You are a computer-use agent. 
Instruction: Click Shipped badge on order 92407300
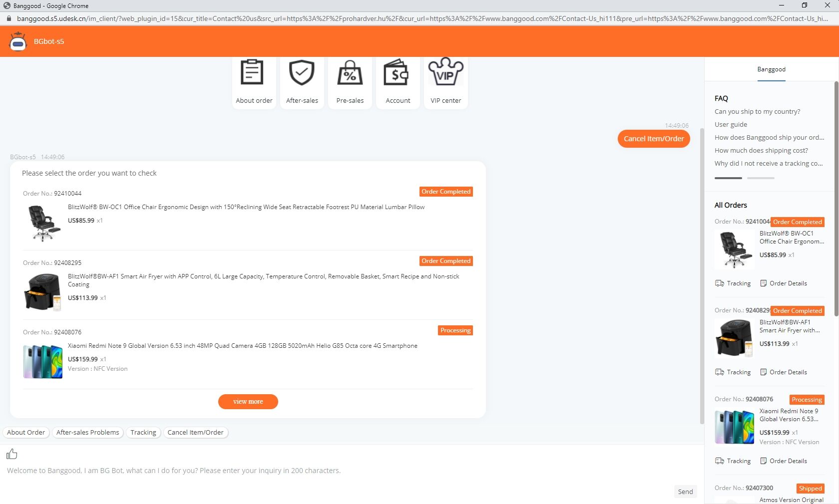click(810, 489)
